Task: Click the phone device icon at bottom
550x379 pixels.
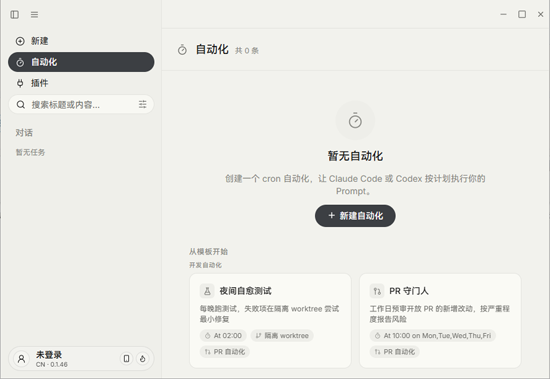Action: pos(127,358)
